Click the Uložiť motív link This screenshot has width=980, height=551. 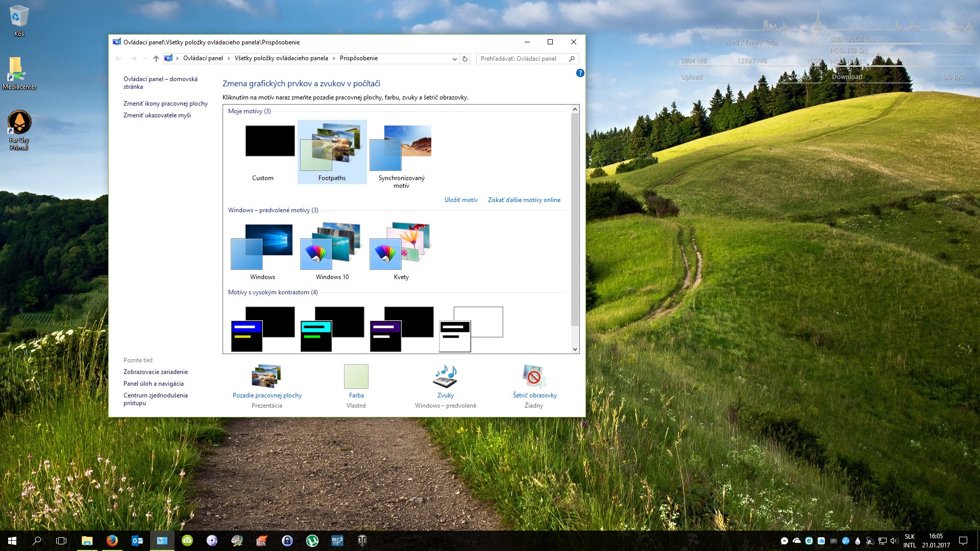[461, 200]
